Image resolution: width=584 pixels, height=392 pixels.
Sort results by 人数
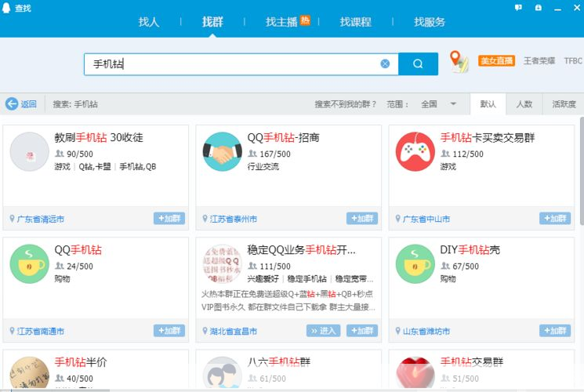[524, 103]
